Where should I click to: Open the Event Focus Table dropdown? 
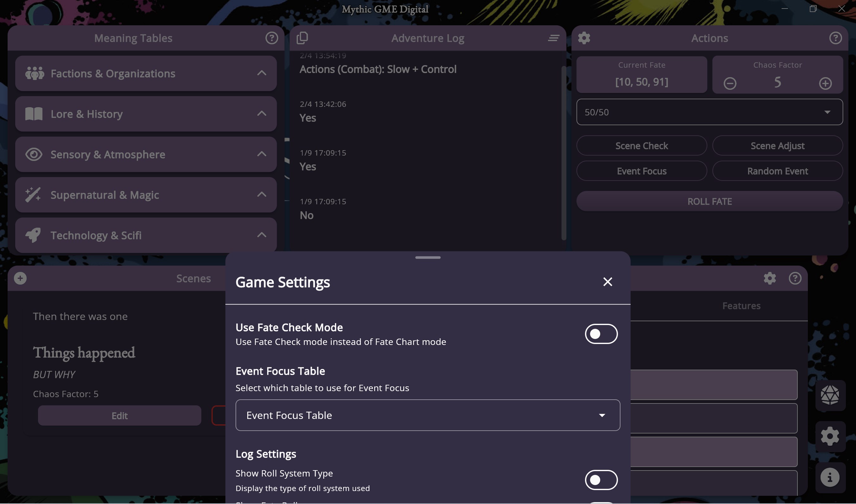[x=428, y=415]
